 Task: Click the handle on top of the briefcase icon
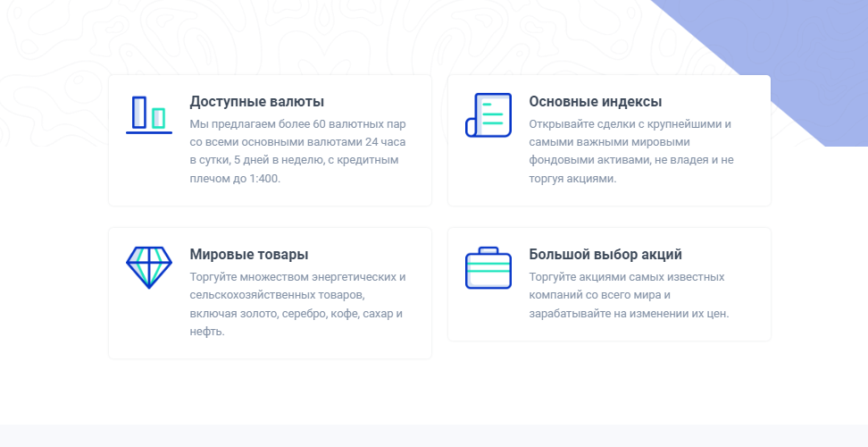488,250
